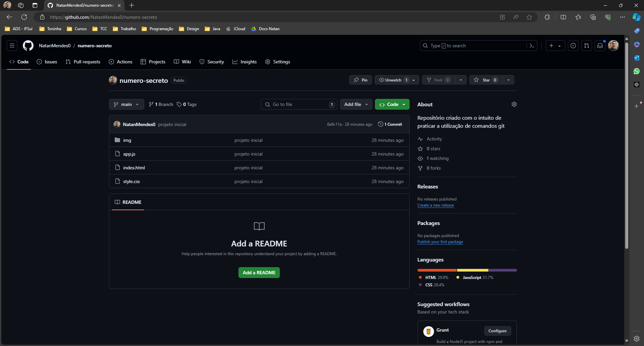
Task: Open a new browser tab
Action: coord(131,5)
